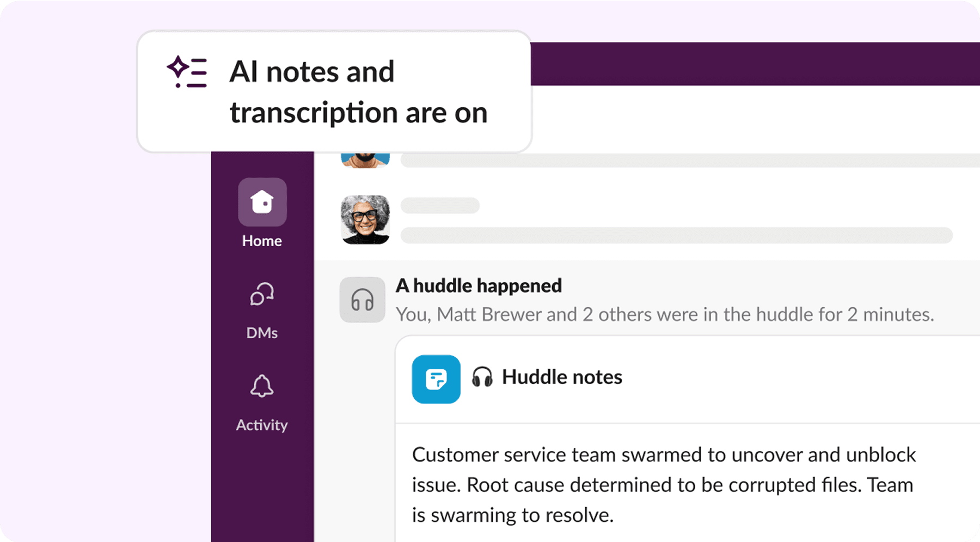Click the gray-haired woman's avatar
This screenshot has height=542, width=980.
point(365,220)
